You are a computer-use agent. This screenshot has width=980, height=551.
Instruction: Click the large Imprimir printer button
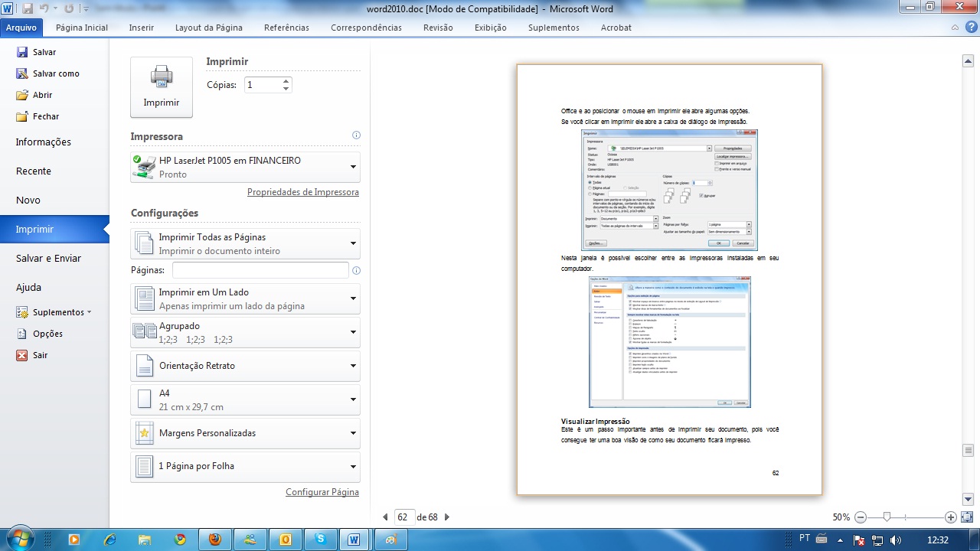pyautogui.click(x=161, y=86)
